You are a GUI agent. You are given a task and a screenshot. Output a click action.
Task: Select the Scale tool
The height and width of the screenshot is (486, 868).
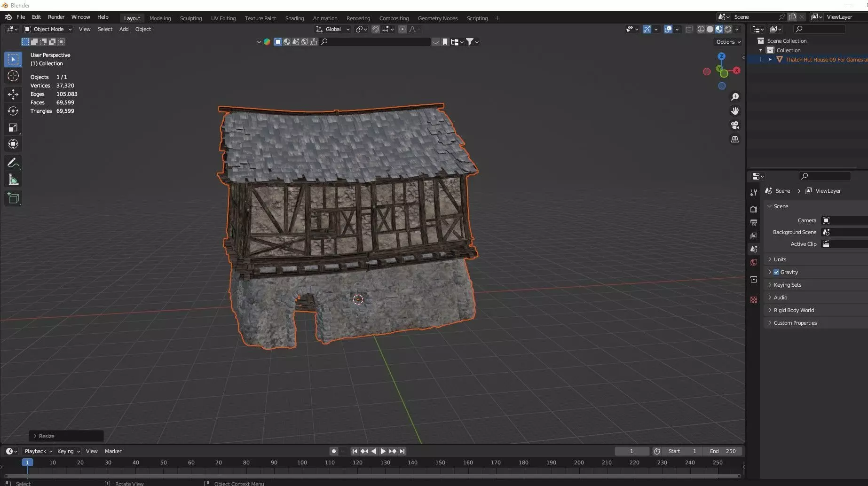click(13, 128)
